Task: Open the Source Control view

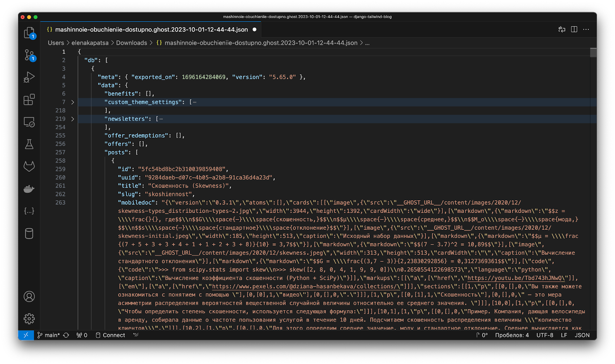Action: click(29, 55)
